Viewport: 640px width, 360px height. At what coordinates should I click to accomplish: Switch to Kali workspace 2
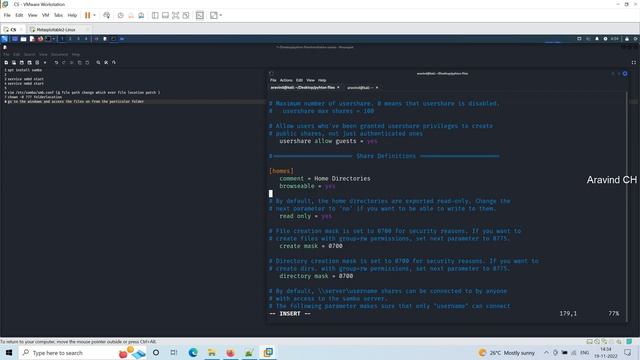click(70, 39)
